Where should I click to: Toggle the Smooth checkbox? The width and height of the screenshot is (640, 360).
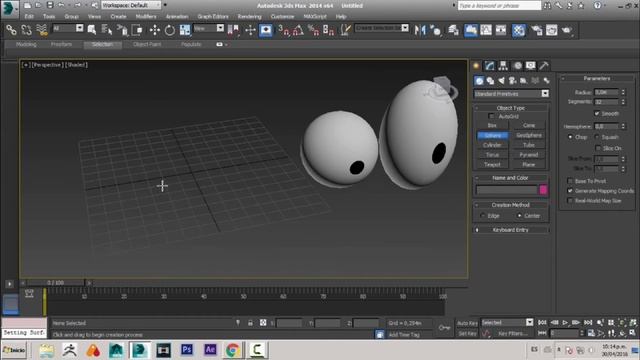point(597,113)
